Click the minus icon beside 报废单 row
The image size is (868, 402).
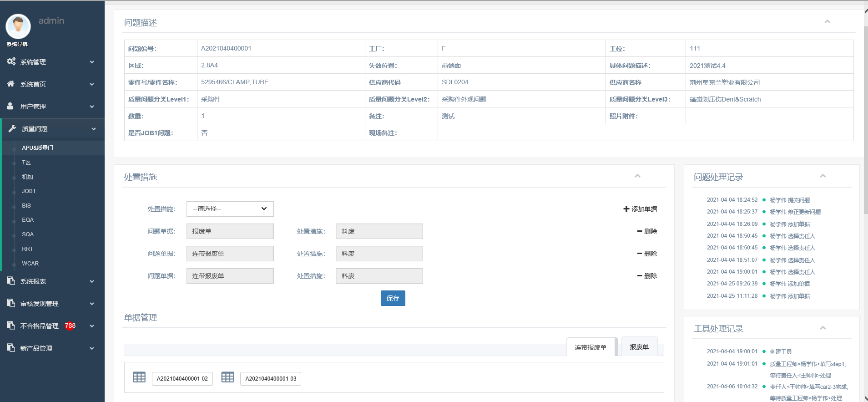coord(640,231)
